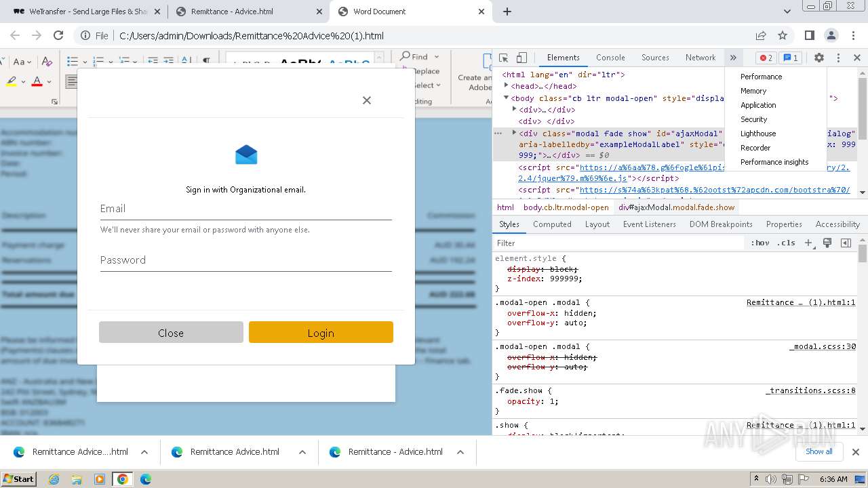
Task: Open the Computed styles tab
Action: click(x=552, y=224)
